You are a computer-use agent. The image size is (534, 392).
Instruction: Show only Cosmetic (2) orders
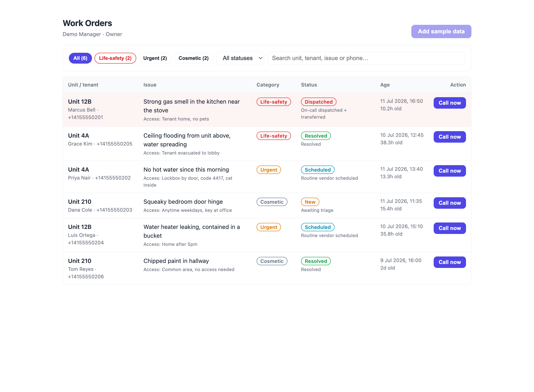tap(193, 58)
